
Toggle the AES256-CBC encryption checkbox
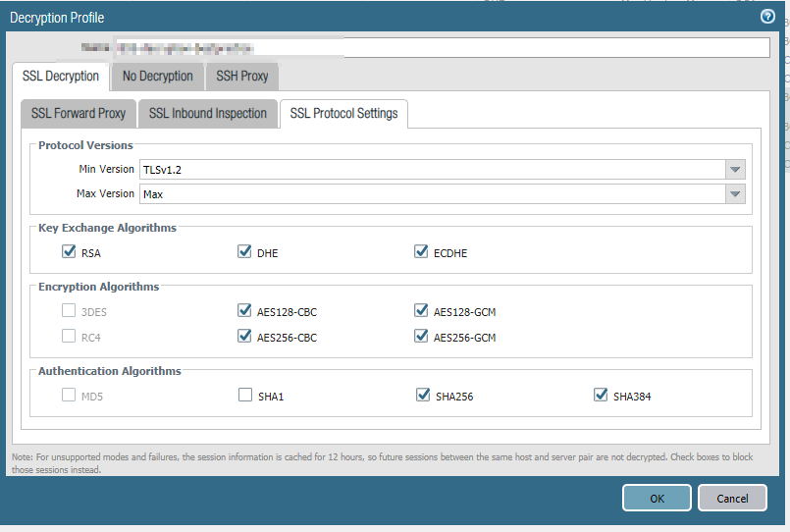point(244,336)
